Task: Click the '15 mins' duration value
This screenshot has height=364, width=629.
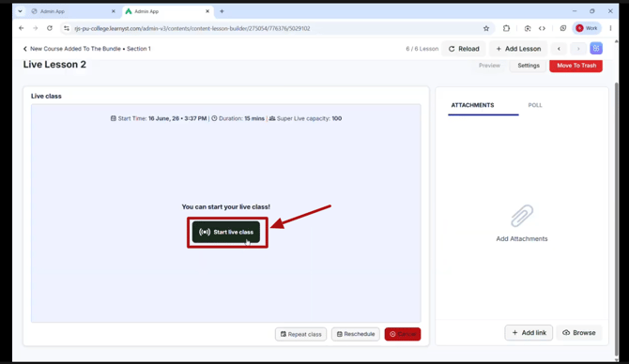Action: click(x=254, y=118)
